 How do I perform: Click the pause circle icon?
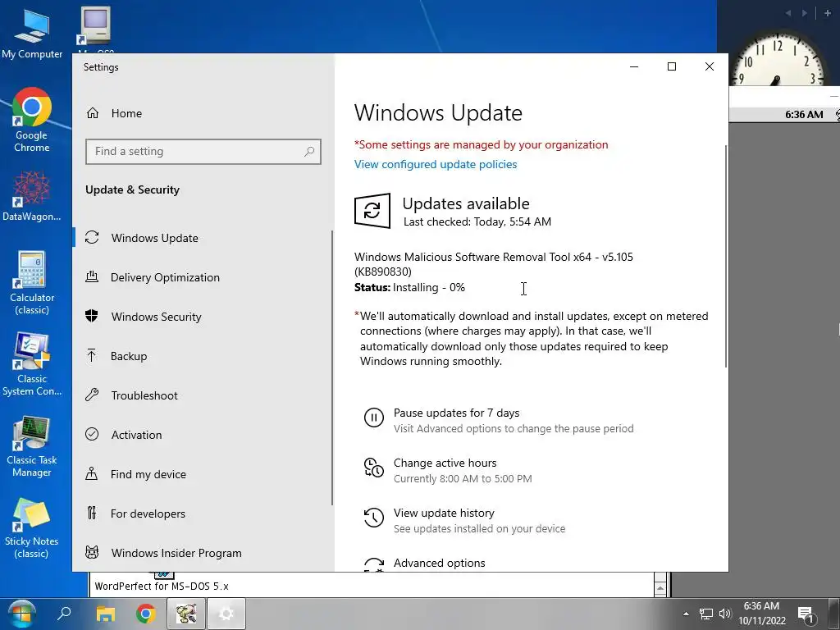pyautogui.click(x=374, y=418)
